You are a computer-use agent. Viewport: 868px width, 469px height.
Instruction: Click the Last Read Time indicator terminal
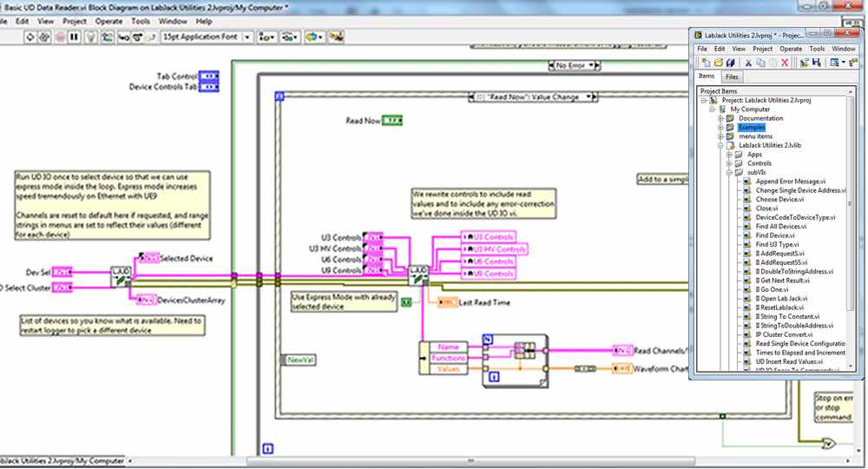446,301
